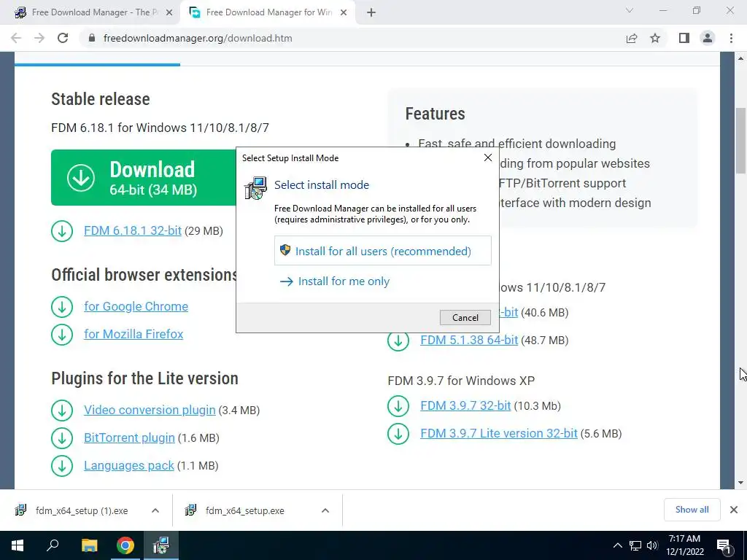Click the FDM 3.9.7 32-bit link
The width and height of the screenshot is (747, 560).
465,405
